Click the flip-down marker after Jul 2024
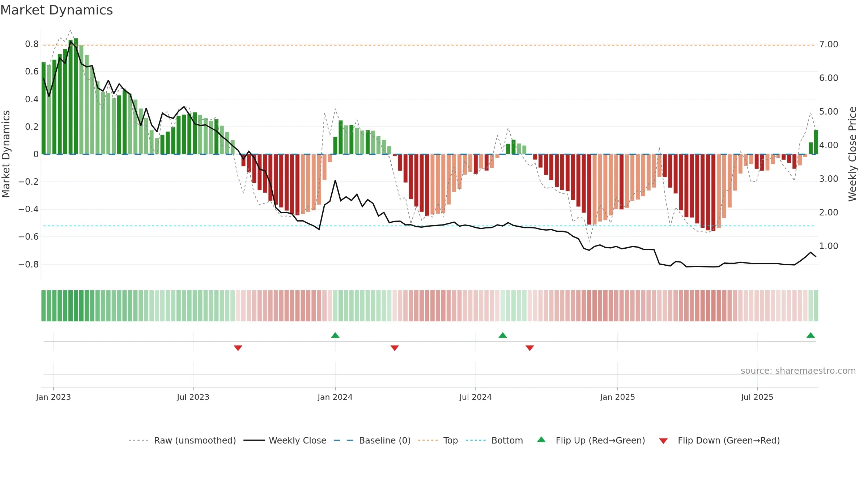The height and width of the screenshot is (488, 868). pyautogui.click(x=530, y=348)
